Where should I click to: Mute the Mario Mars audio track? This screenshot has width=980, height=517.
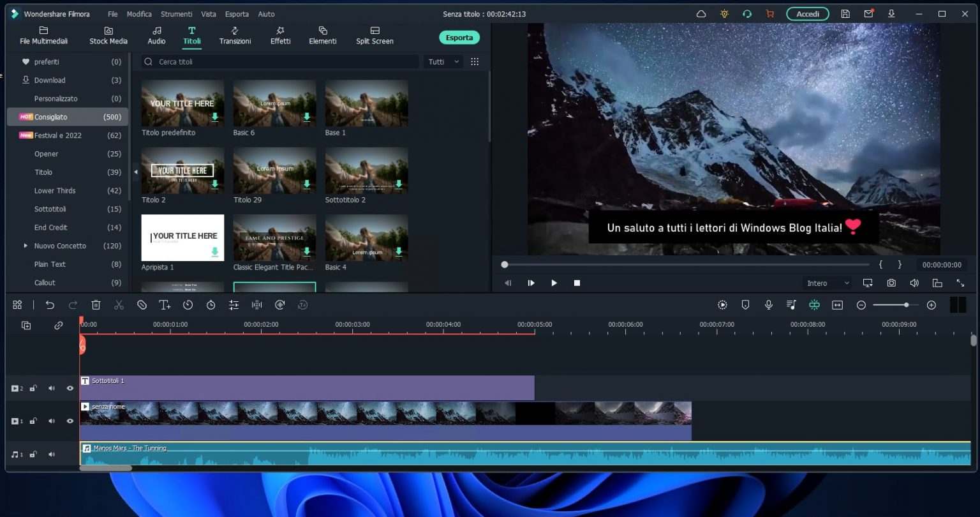[x=52, y=454]
